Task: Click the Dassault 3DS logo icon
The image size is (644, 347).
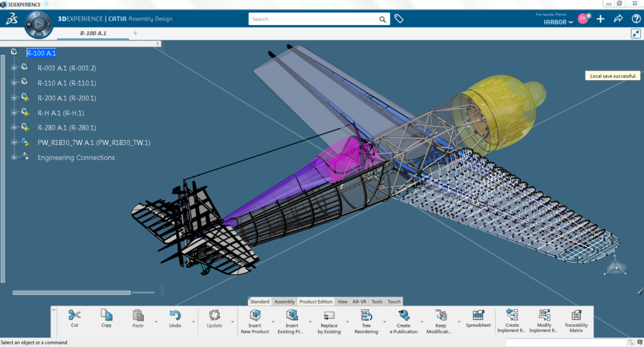Action: click(x=11, y=18)
